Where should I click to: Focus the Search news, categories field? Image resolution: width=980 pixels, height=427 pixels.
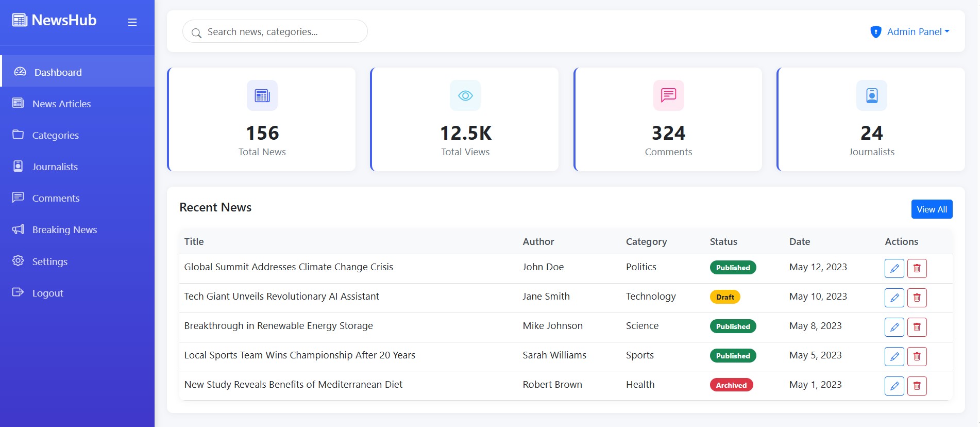coord(281,31)
